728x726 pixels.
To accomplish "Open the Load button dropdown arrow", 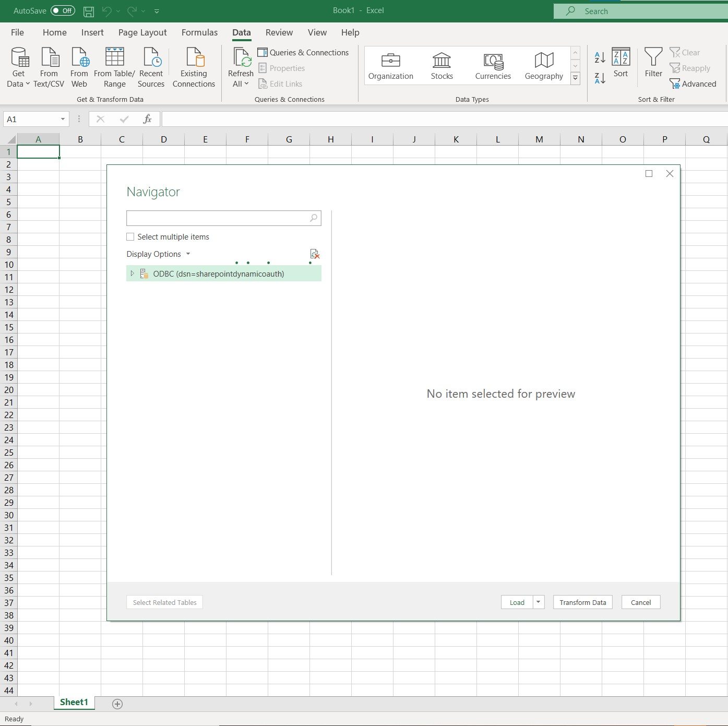I will [x=538, y=602].
